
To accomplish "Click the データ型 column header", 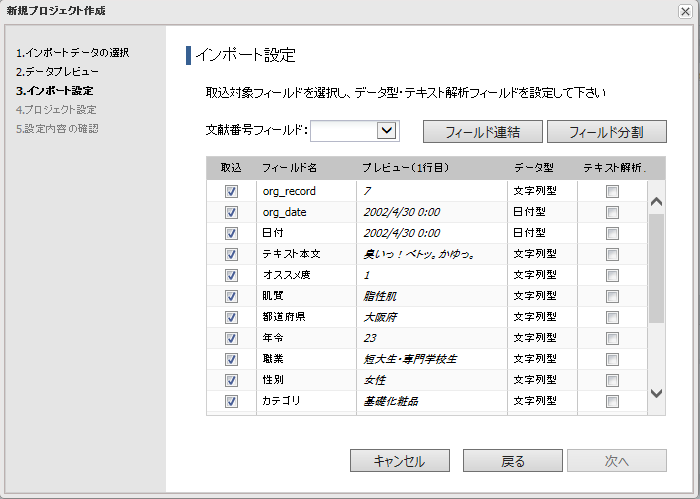I will point(534,168).
